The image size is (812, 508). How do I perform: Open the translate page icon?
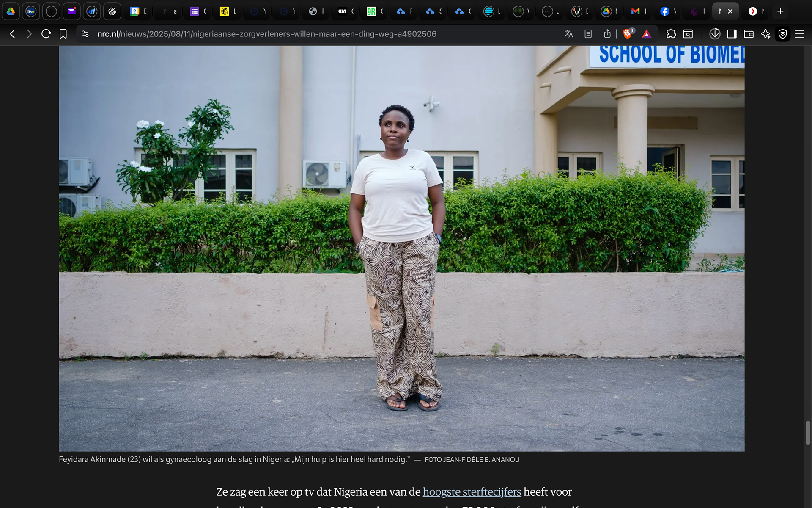569,34
